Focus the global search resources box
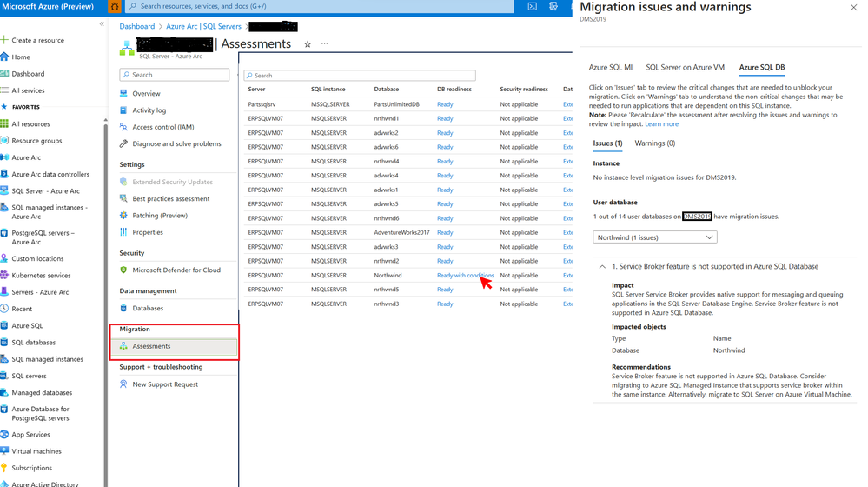 click(320, 7)
